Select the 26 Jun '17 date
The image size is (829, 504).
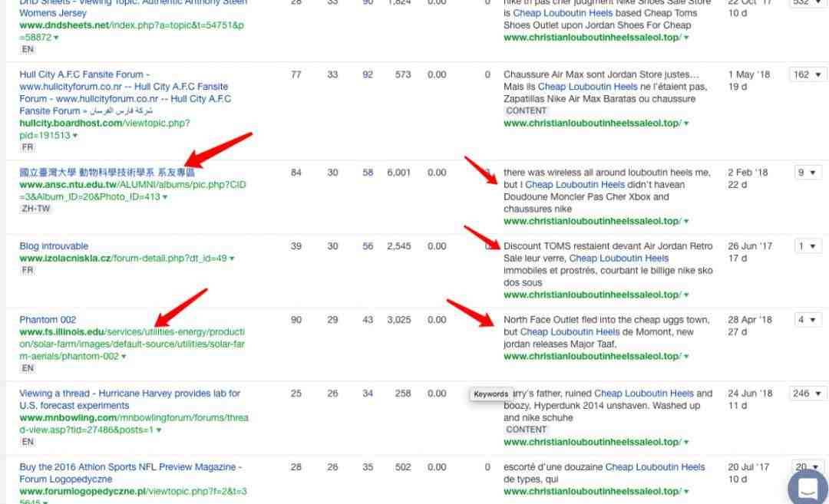750,246
